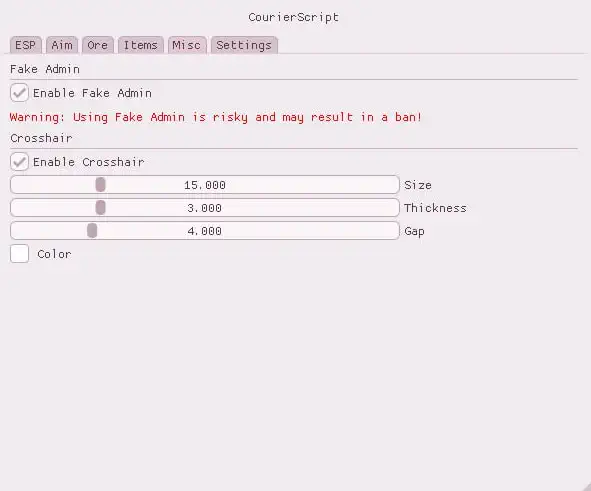Disable the Enable Fake Admin checkbox

[x=19, y=93]
